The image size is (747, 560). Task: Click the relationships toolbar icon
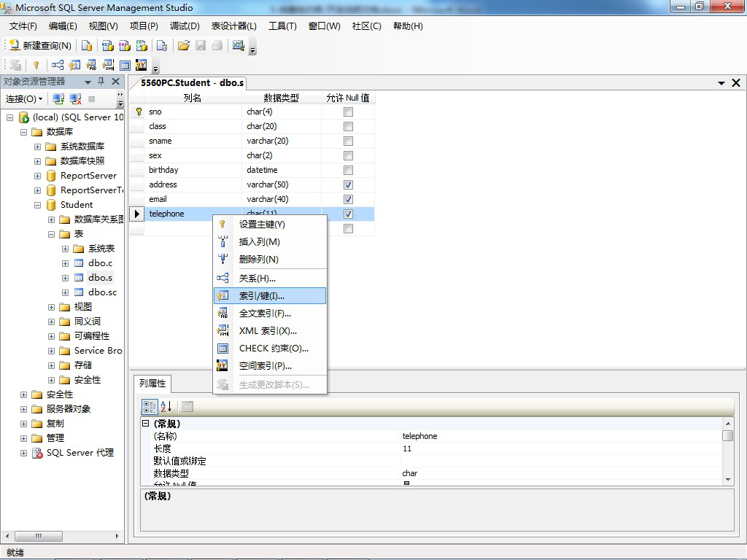(x=58, y=65)
